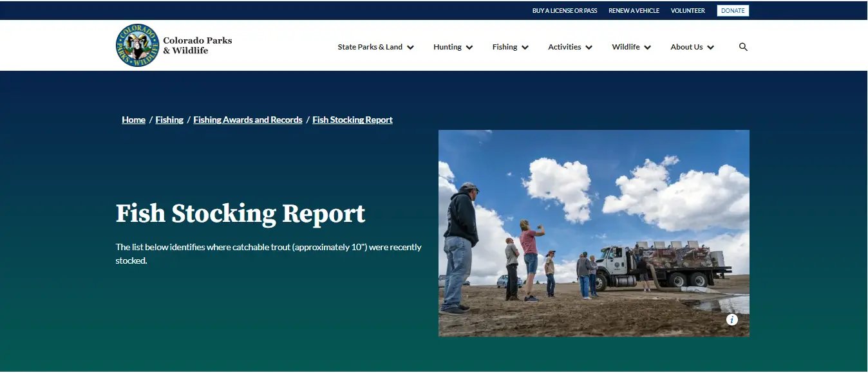Open the Fishing navigation item

505,47
